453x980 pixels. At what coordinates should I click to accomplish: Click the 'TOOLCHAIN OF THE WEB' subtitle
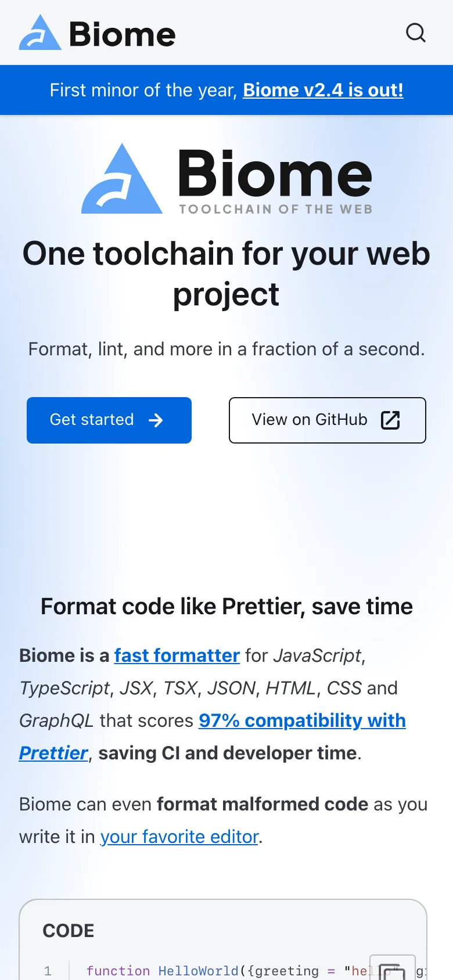coord(275,210)
